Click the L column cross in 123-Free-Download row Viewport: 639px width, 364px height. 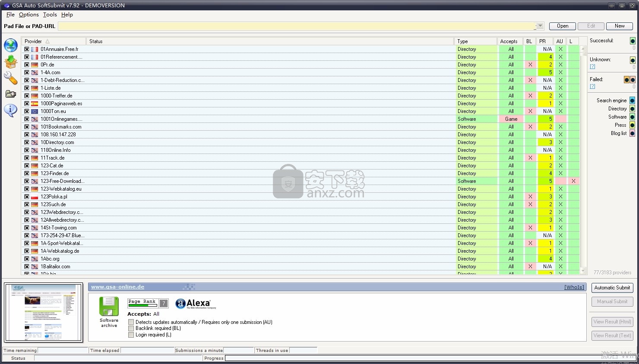click(573, 181)
